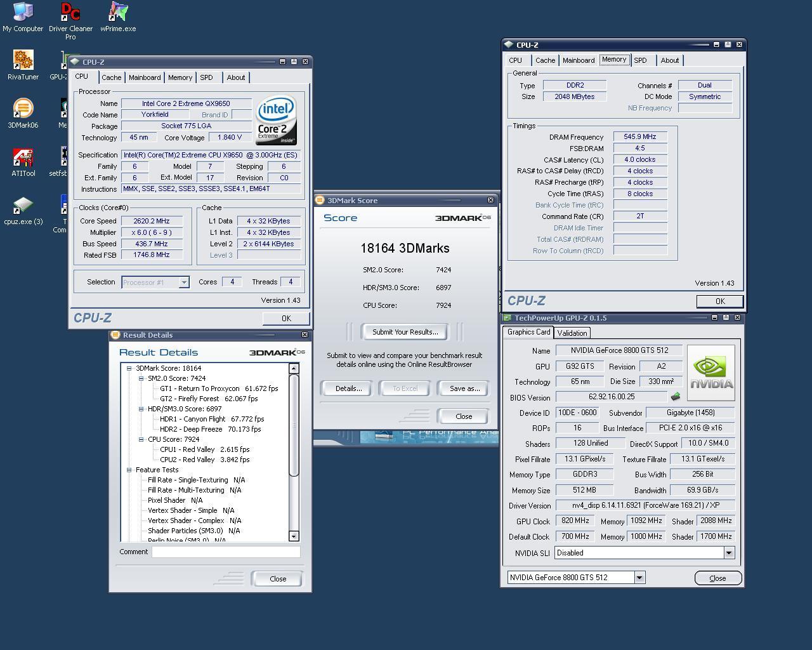Click the Result Details scrollbar up arrow
The height and width of the screenshot is (650, 812).
[294, 368]
